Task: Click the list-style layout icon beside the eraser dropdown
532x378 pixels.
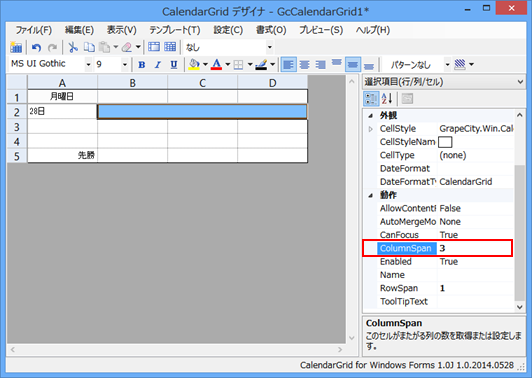Action: pyautogui.click(x=154, y=47)
